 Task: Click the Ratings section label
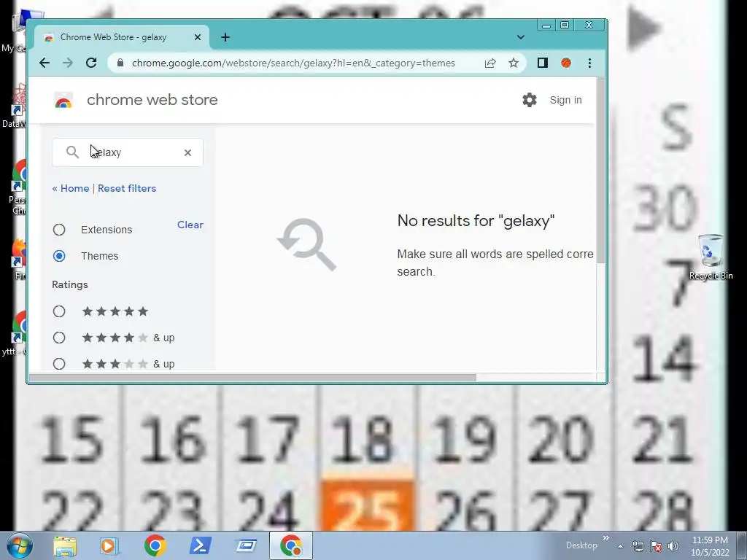click(70, 285)
